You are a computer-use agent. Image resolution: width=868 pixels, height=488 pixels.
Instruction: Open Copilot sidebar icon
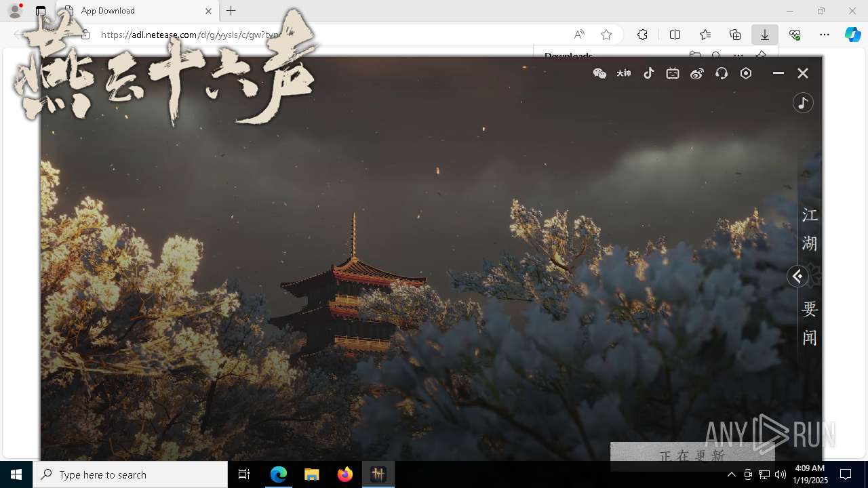pyautogui.click(x=852, y=35)
